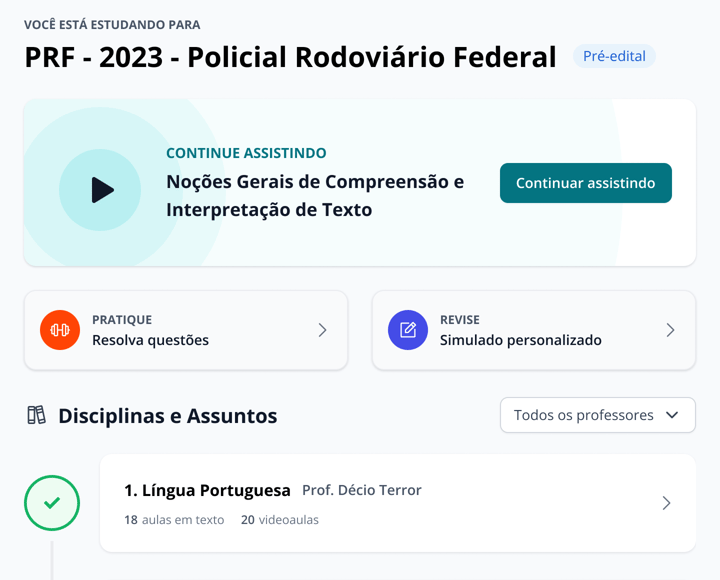Click the PRF 2023 Policial Rodoviário Federal title
Viewport: 720px width, 580px height.
tap(290, 57)
